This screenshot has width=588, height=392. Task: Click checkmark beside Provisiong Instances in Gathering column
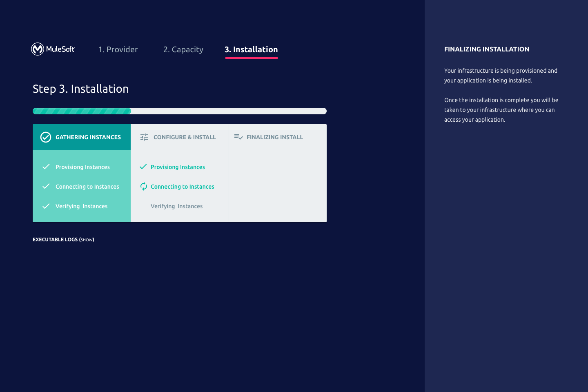(46, 167)
